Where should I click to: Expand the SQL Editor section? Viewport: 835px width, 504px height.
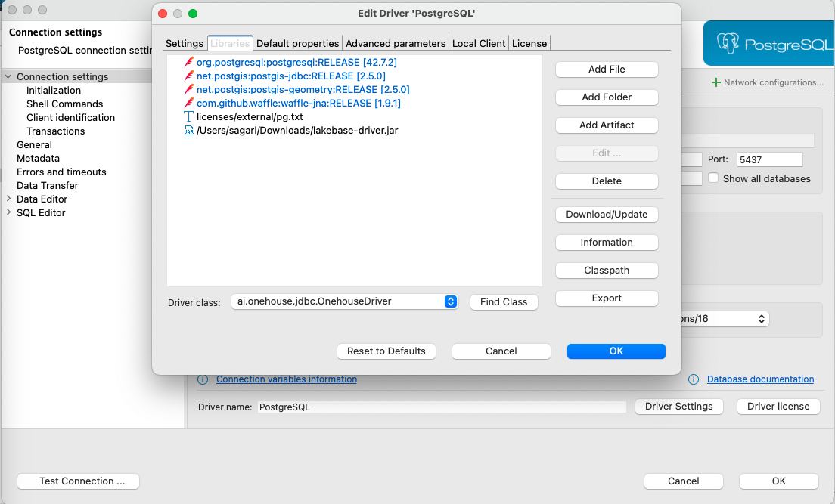pyautogui.click(x=8, y=212)
